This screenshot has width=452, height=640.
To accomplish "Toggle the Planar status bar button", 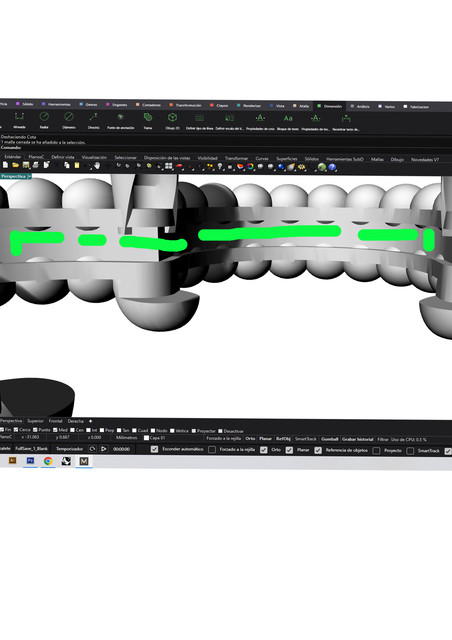I will [x=265, y=439].
